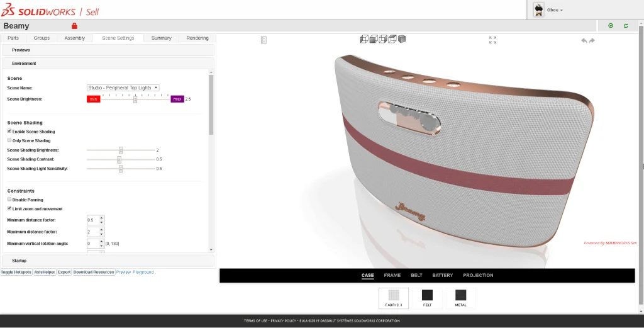Collapse the Environment section

(x=108, y=64)
